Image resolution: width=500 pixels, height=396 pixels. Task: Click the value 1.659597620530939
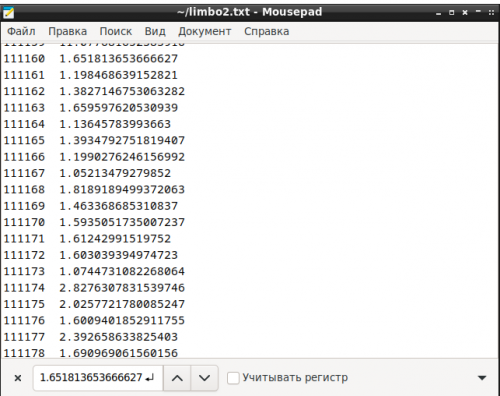(119, 108)
